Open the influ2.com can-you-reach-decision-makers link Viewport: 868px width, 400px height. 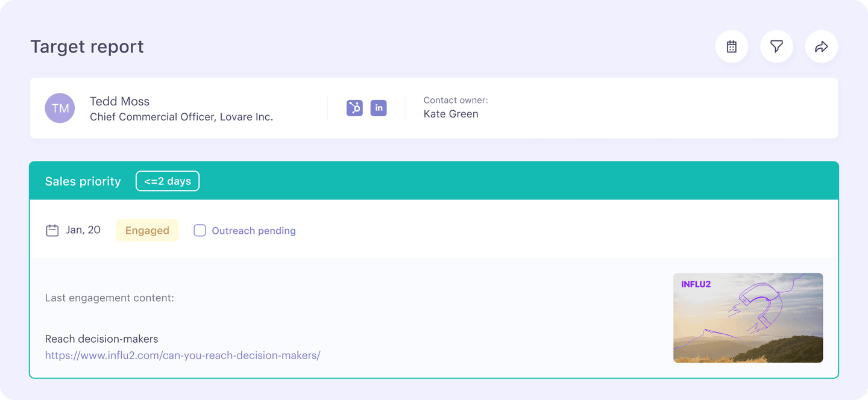click(183, 355)
